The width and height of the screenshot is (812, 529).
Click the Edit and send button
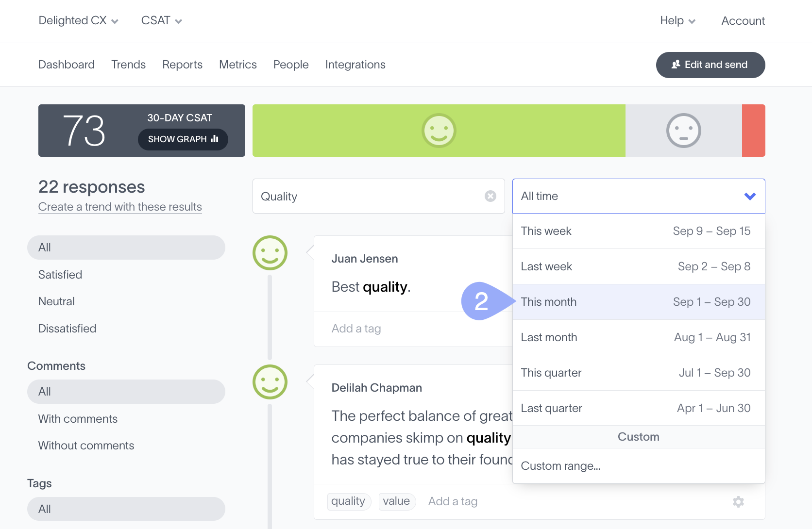pyautogui.click(x=710, y=65)
